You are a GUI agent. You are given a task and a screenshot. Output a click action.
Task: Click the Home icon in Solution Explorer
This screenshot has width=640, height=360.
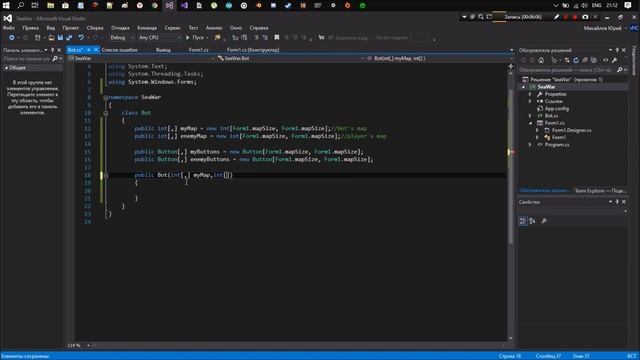click(x=541, y=60)
